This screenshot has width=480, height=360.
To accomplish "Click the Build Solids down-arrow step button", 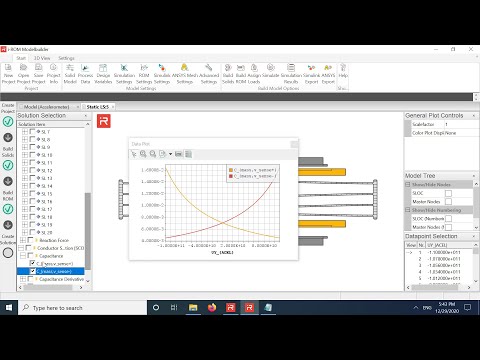I will click(8, 138).
